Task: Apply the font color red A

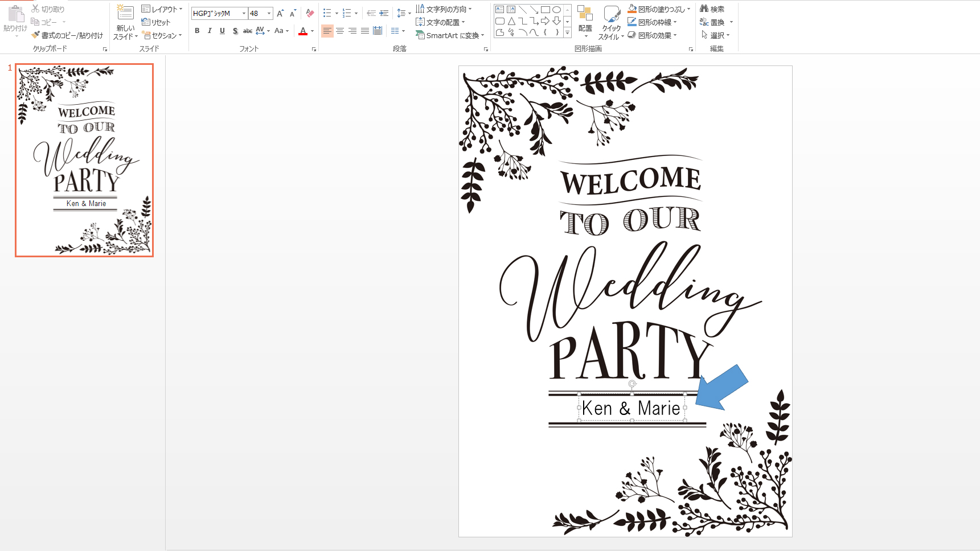Action: click(x=303, y=31)
